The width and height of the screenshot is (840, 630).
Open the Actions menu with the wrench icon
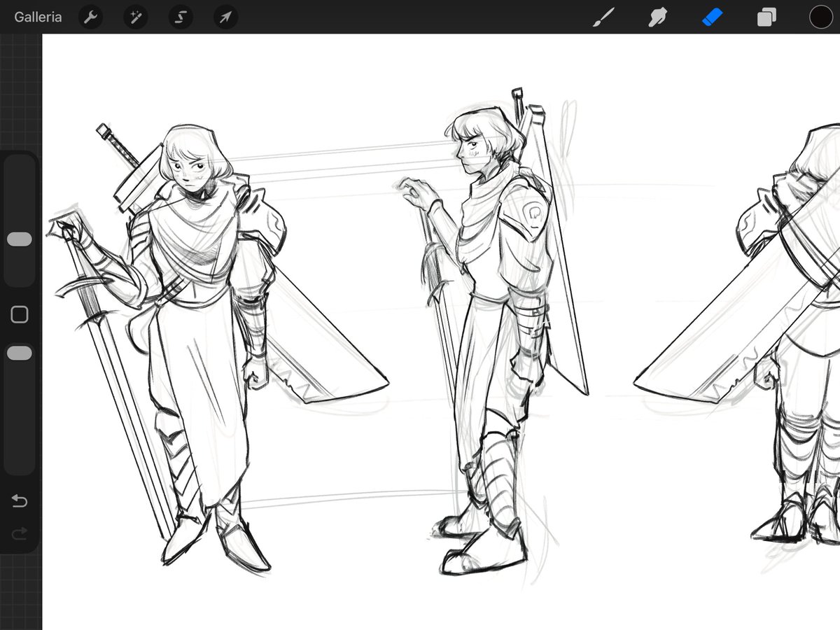[x=90, y=17]
